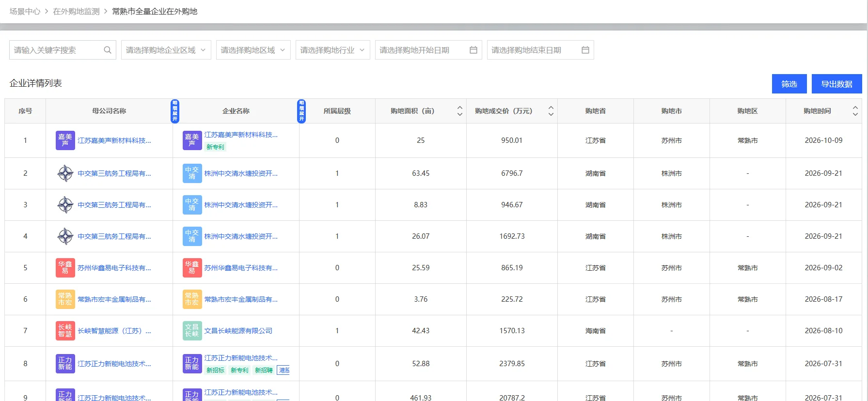Sort by 购地时间 column arrows

pyautogui.click(x=855, y=111)
